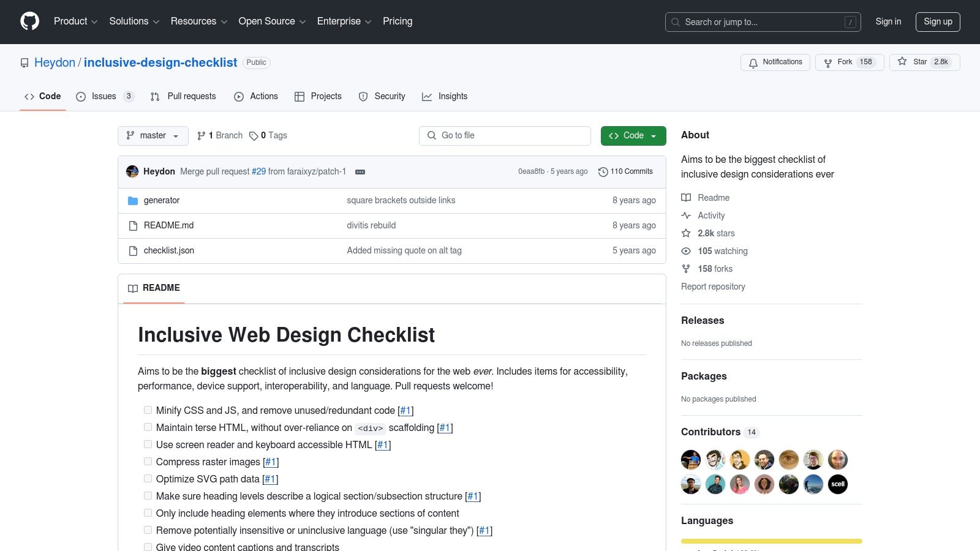The width and height of the screenshot is (980, 551).
Task: Click the eye icon beside 105 watching
Action: click(x=686, y=251)
